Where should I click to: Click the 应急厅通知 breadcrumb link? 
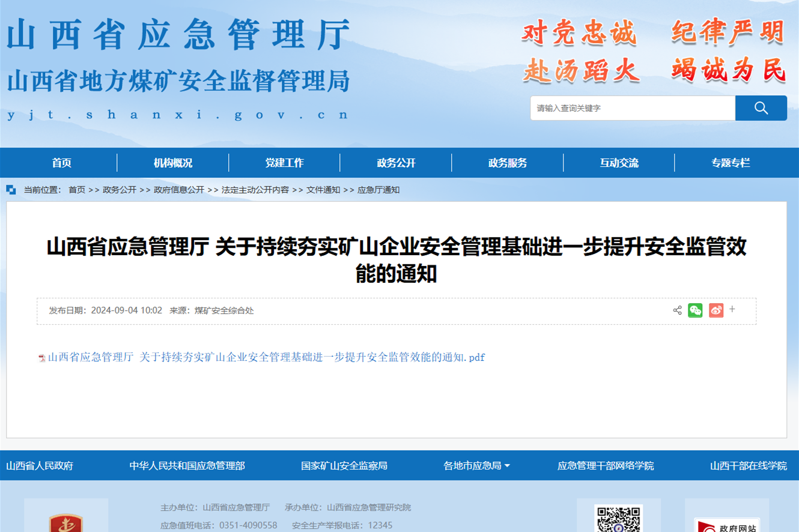pos(378,190)
